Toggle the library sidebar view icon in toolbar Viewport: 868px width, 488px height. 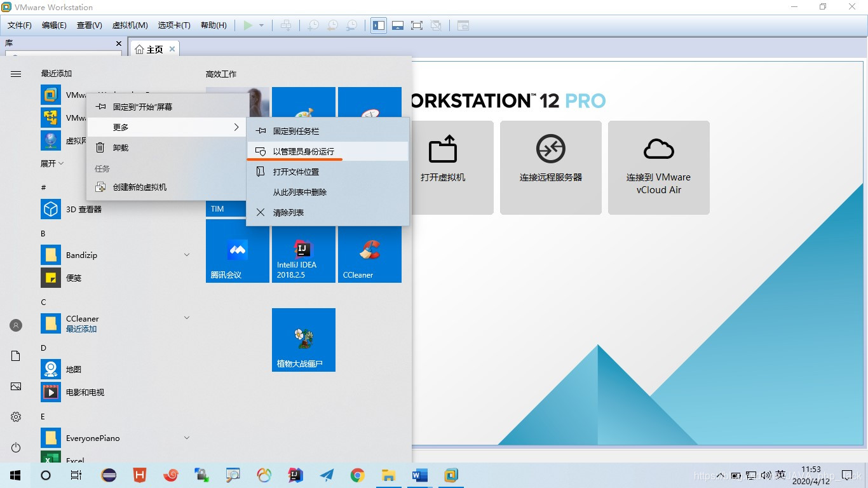(379, 25)
